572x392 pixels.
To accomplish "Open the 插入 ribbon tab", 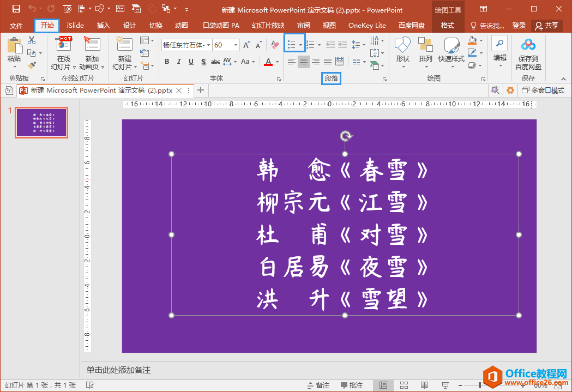I will coord(103,26).
